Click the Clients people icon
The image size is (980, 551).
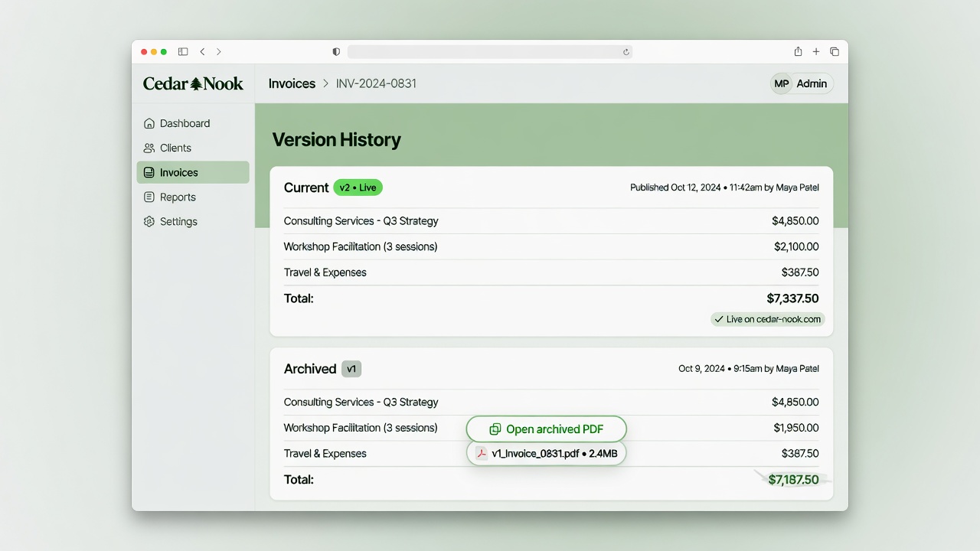coord(149,148)
